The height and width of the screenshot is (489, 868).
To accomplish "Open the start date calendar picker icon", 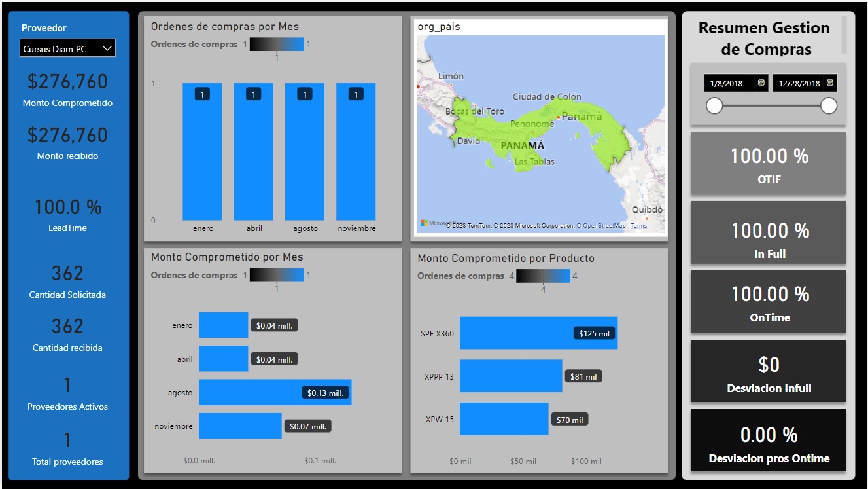I will tap(761, 83).
